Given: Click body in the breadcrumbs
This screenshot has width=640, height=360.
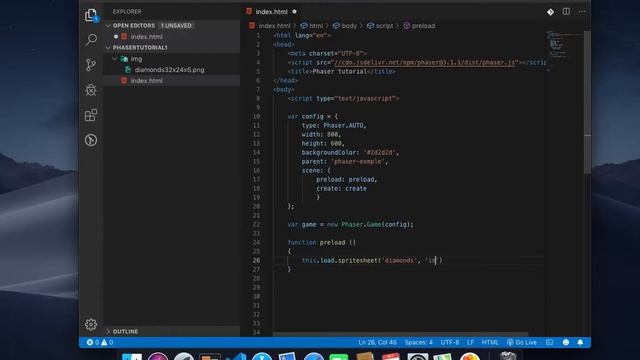Looking at the screenshot, I should point(349,26).
